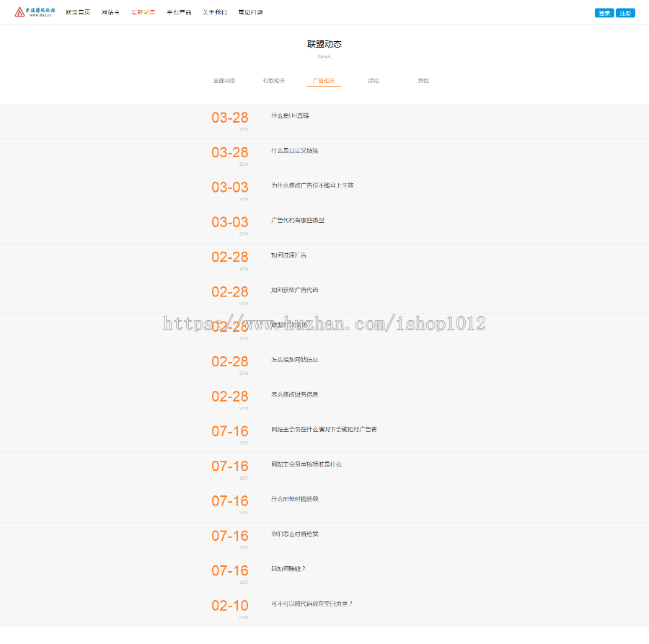
Task: Open article 什么是Url直链
Action: (290, 115)
